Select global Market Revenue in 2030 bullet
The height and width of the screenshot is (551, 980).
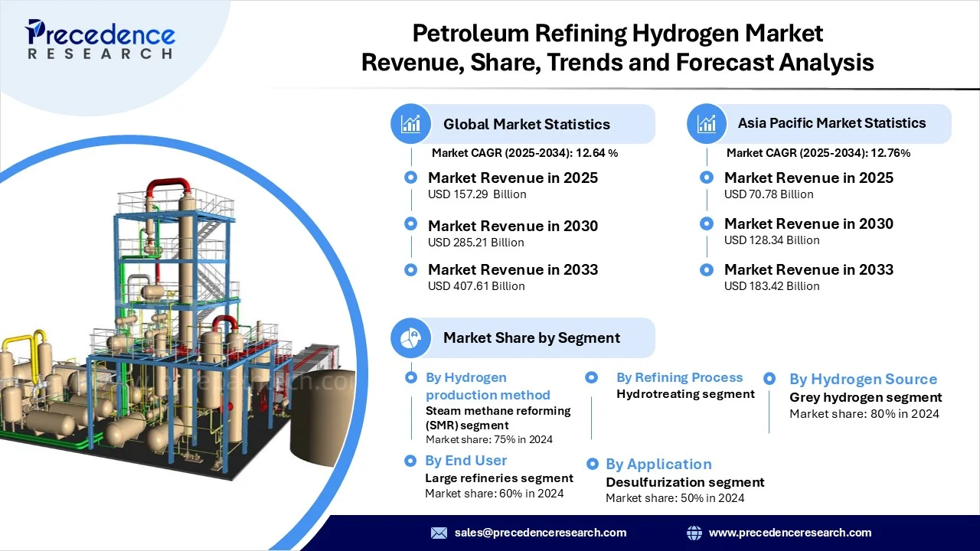click(x=411, y=223)
